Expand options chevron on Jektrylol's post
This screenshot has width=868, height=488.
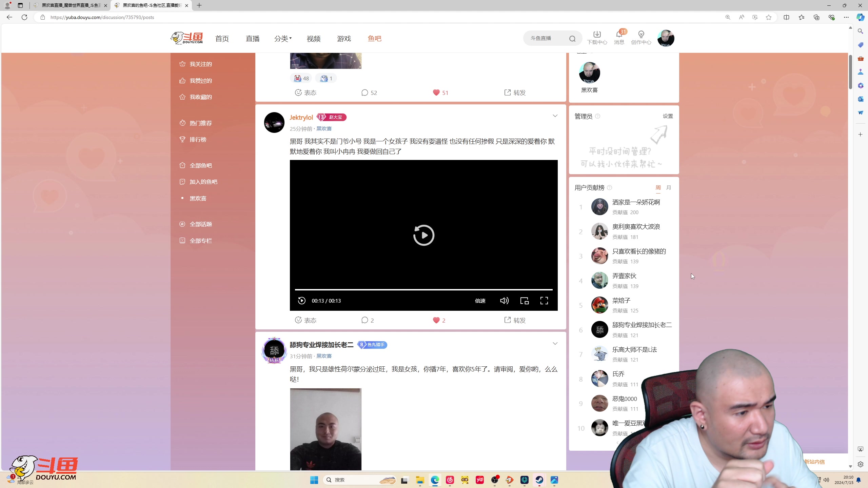tap(555, 116)
